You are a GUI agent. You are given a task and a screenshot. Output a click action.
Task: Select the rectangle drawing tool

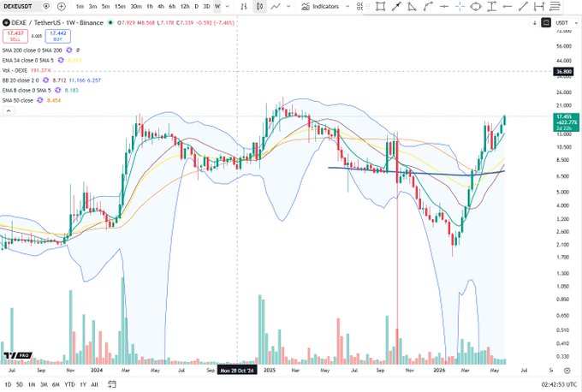(381, 6)
